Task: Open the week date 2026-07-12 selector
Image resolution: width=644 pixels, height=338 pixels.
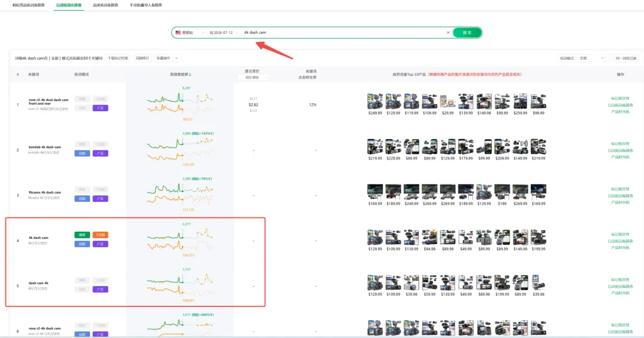Action: click(x=224, y=32)
